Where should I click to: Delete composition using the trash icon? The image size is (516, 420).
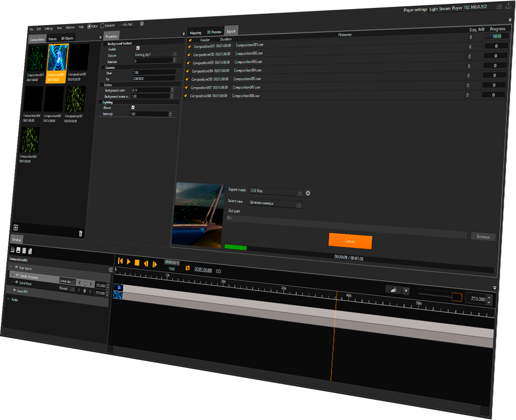[x=80, y=233]
